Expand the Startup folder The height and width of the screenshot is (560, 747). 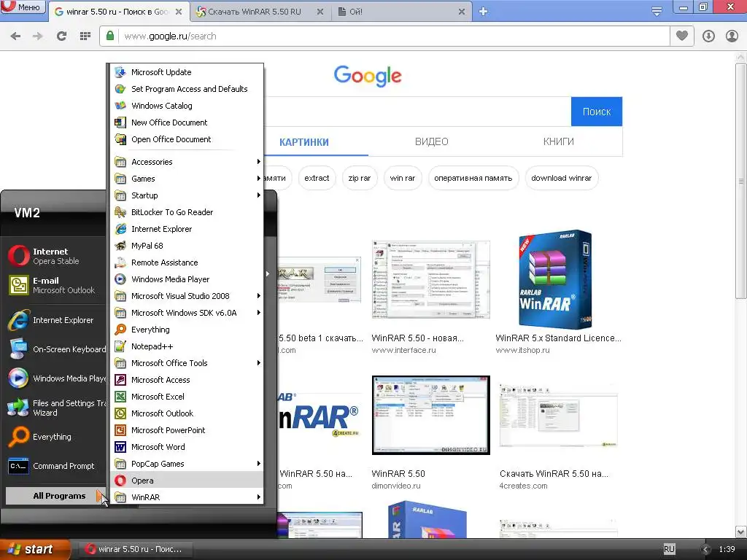[x=186, y=195]
